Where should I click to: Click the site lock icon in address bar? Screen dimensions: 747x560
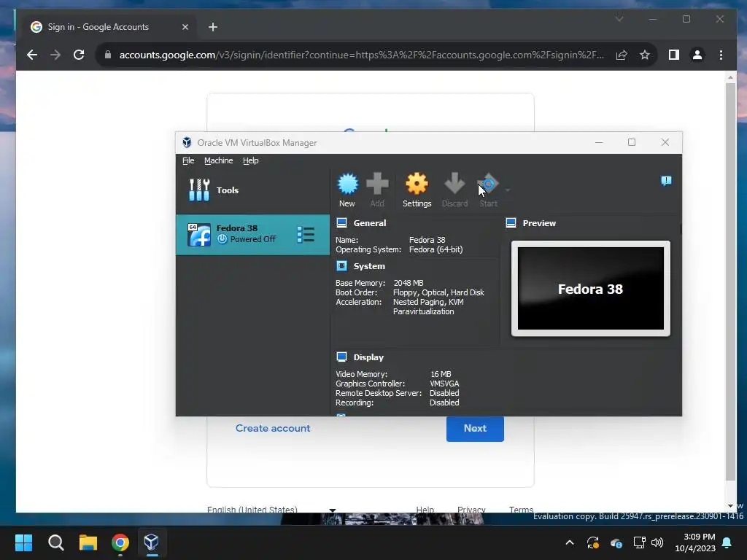[x=108, y=55]
